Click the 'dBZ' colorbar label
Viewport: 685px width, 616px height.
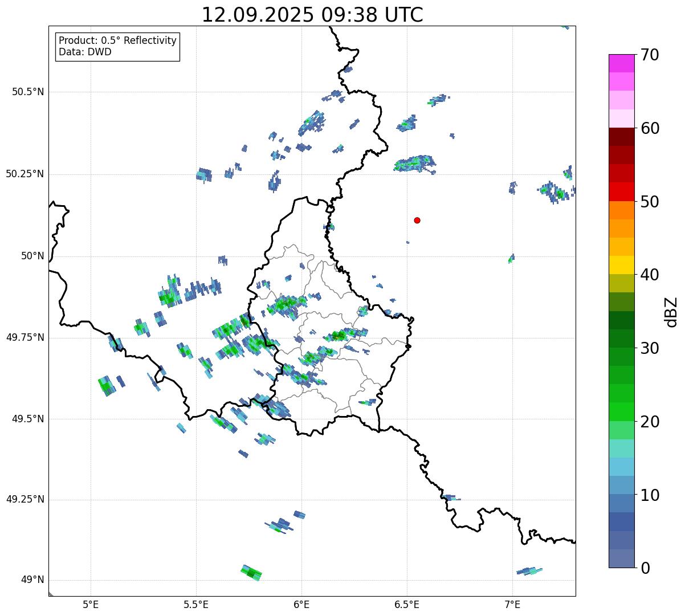[x=671, y=311]
